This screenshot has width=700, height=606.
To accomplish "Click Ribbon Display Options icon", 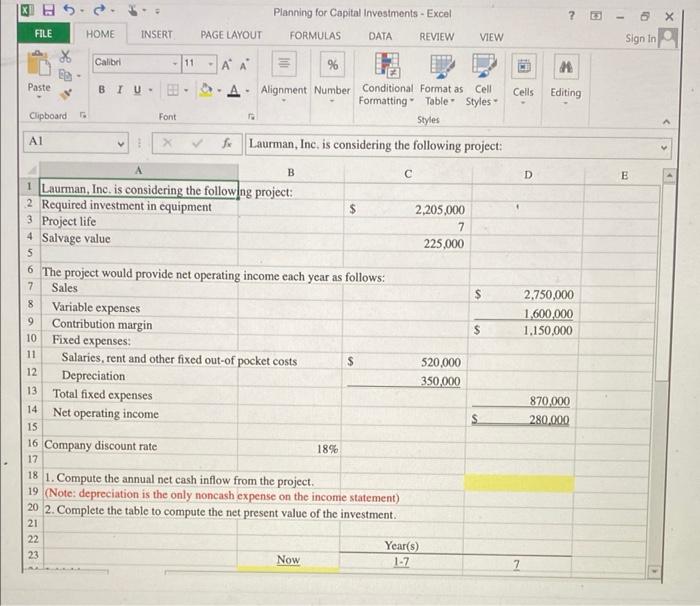I will [596, 16].
